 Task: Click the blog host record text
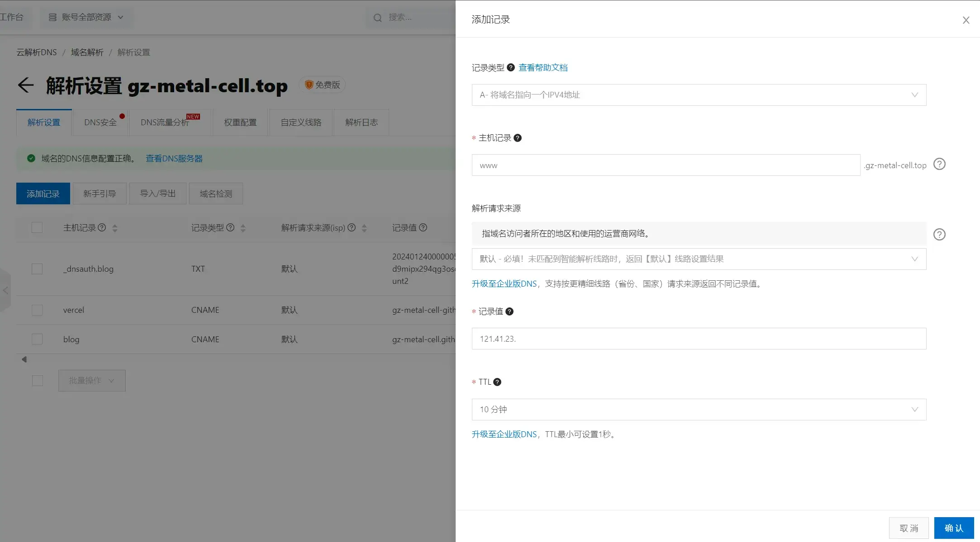point(71,339)
